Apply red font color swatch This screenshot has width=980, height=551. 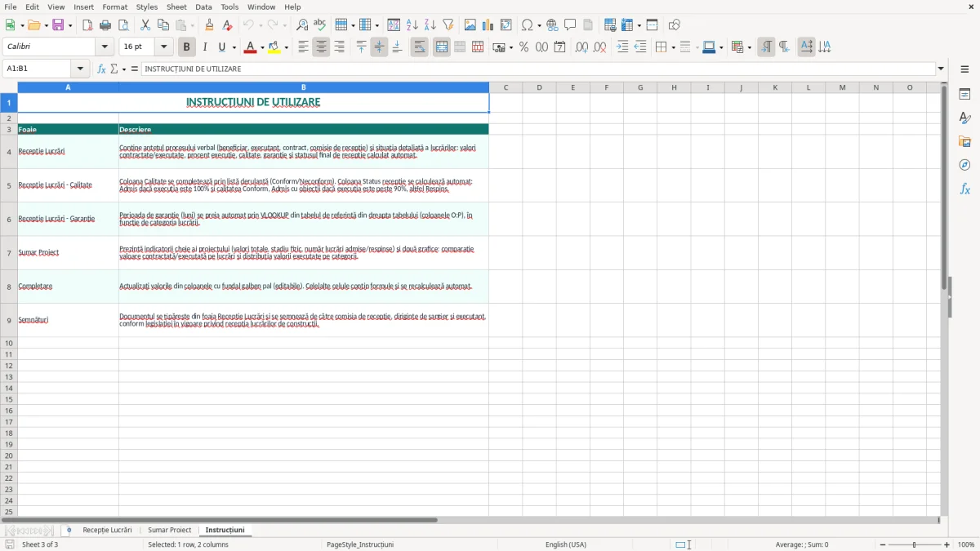click(250, 47)
